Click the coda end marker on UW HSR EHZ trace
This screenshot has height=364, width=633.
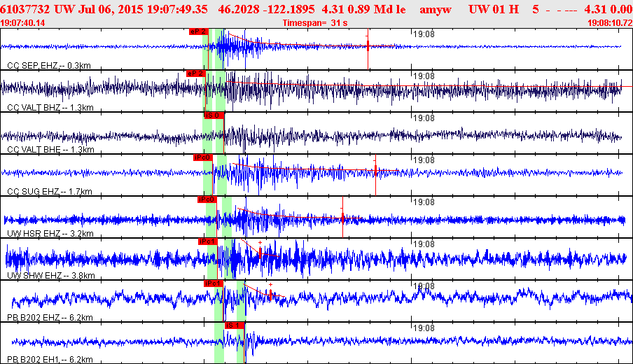click(x=342, y=218)
